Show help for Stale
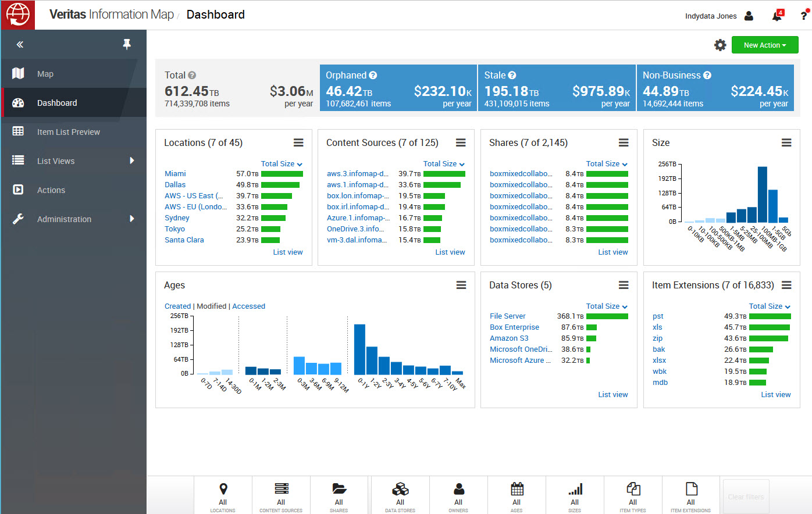 [x=512, y=75]
